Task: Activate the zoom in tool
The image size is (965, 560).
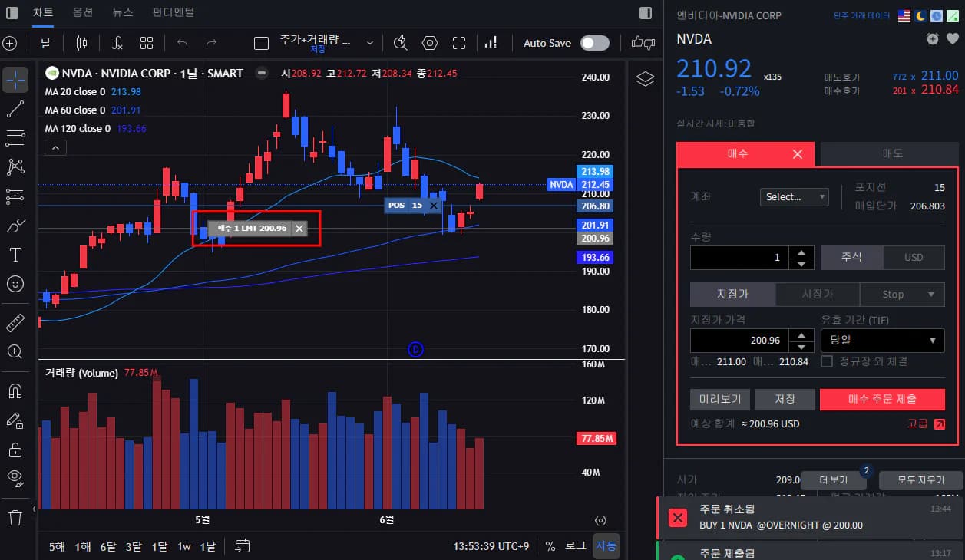Action: 15,351
